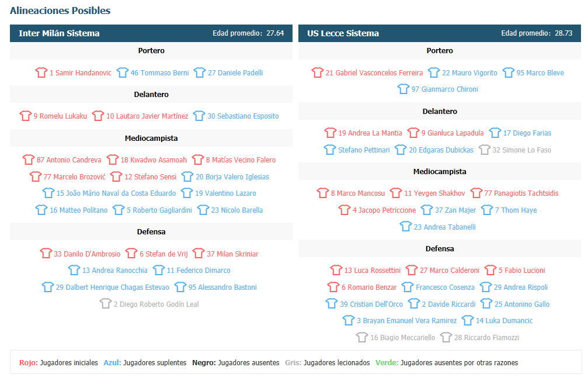This screenshot has height=381, width=588.
Task: Click the blue shirt icon beside Tommaso Berni
Action: pyautogui.click(x=122, y=72)
